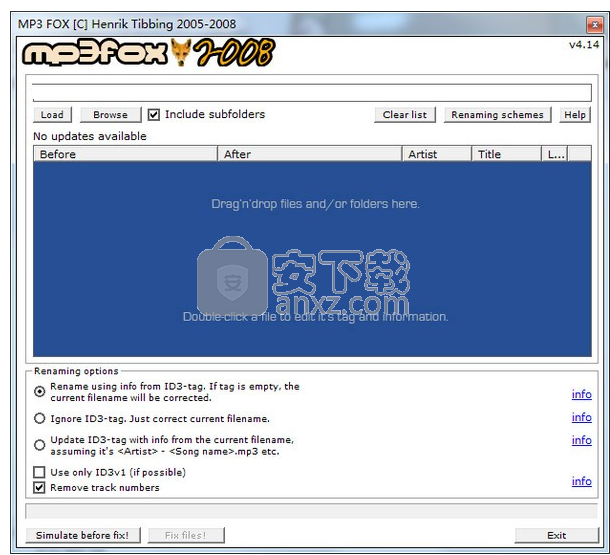Click the mp3fox logo with the fox head
Viewport: 610px width, 555px height.
[x=149, y=53]
